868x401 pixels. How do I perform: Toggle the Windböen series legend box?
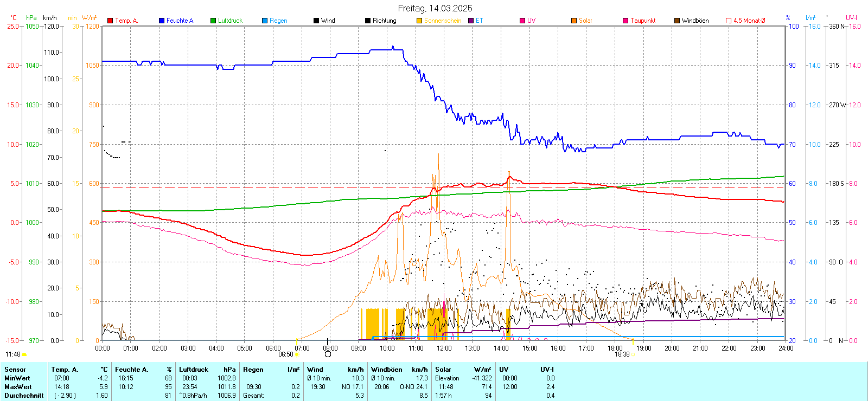click(x=677, y=21)
